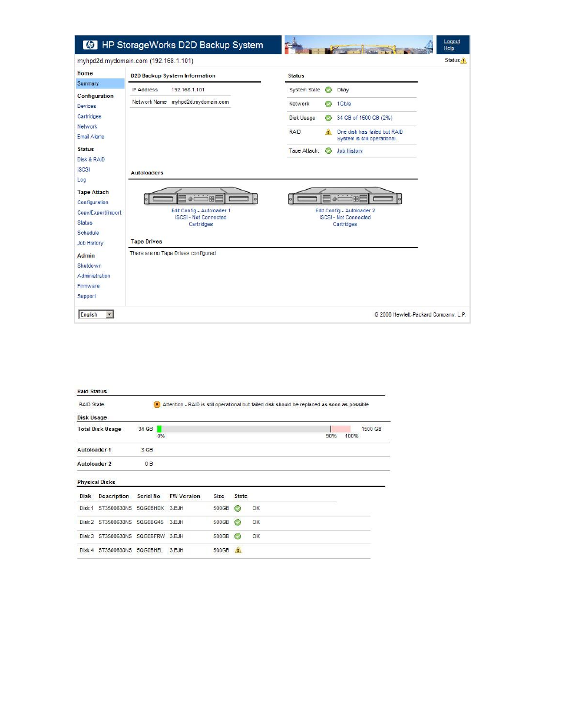This screenshot has height=728, width=562.
Task: Open the iSCSI status page
Action: [x=84, y=170]
